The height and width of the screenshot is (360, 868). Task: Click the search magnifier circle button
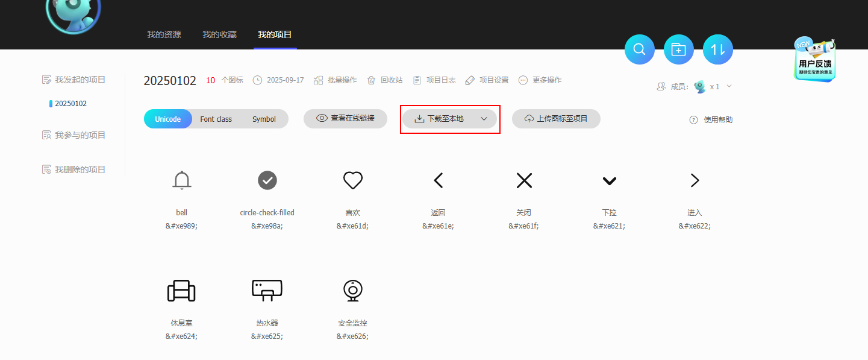pos(640,49)
